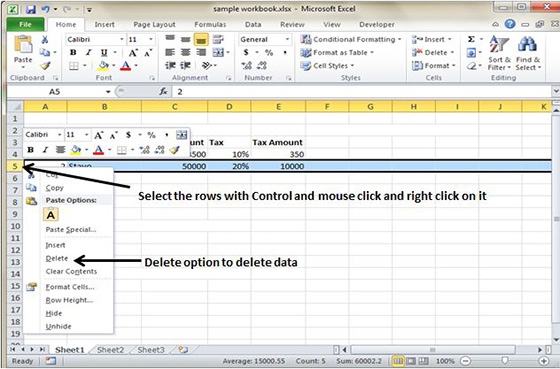Open the ribbon font size dropdown
This screenshot has width=560, height=369.
point(151,39)
